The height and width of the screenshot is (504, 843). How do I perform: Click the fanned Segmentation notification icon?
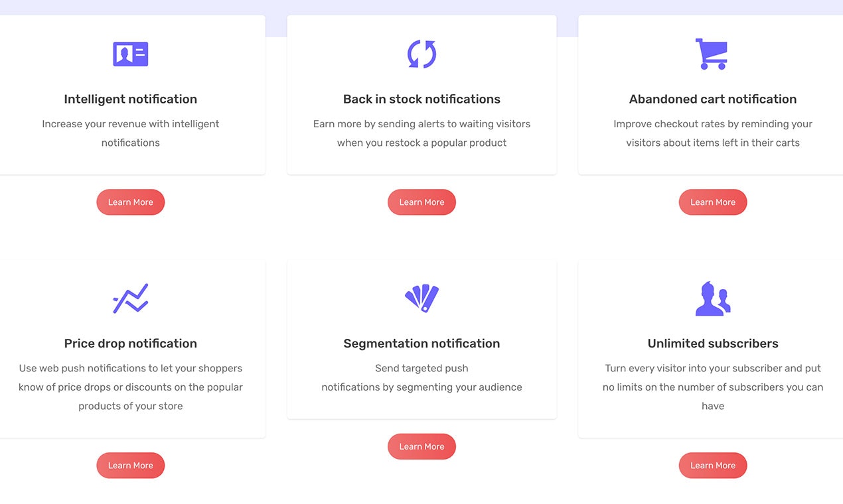pos(421,298)
